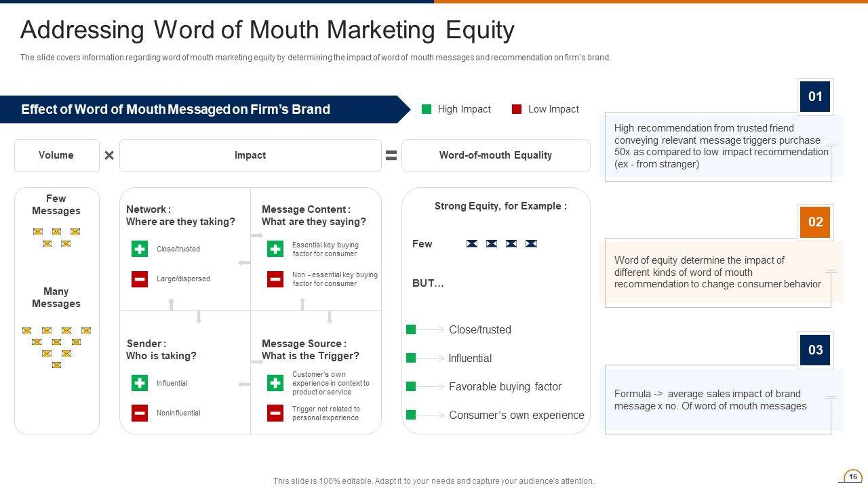The height and width of the screenshot is (488, 868).
Task: Click the green plus icon beside Close/trusted
Action: (x=140, y=249)
